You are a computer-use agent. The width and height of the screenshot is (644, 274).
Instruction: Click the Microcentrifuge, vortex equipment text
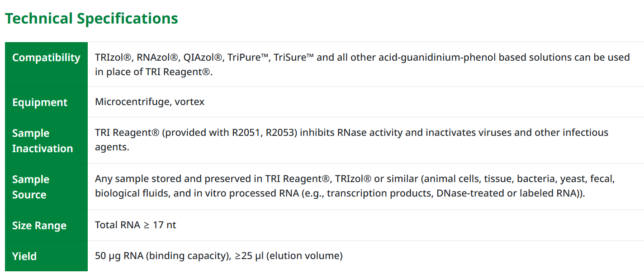tap(150, 102)
